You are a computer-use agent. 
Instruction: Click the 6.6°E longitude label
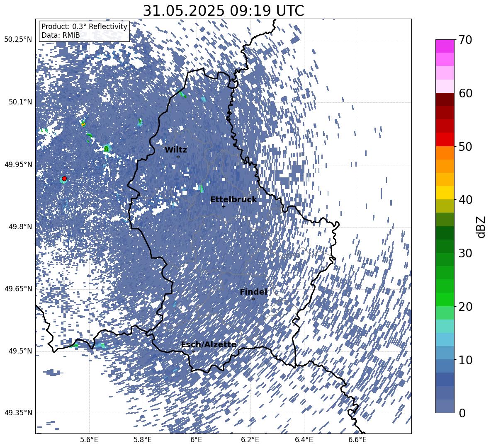pos(357,440)
